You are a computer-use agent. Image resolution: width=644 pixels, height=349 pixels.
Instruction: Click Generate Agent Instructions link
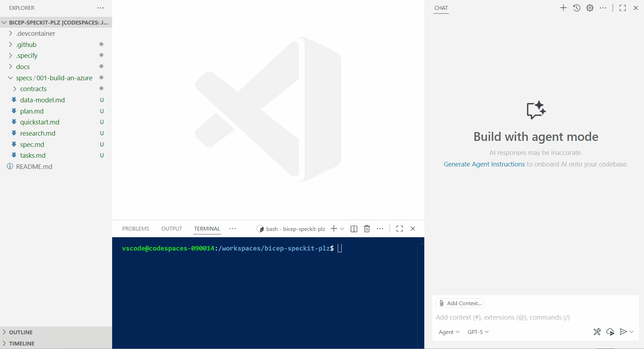tap(484, 164)
